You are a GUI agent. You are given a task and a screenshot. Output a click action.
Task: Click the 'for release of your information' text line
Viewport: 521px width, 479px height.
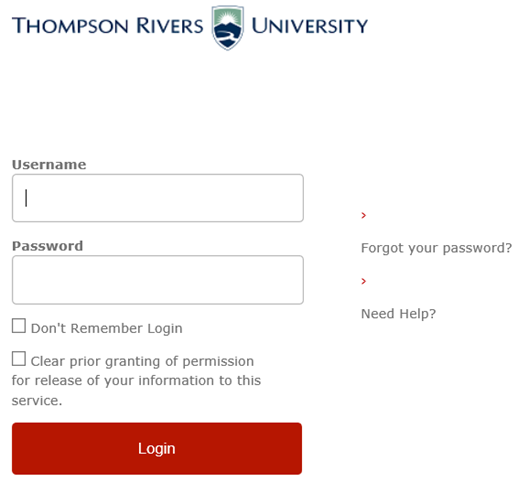click(x=136, y=381)
